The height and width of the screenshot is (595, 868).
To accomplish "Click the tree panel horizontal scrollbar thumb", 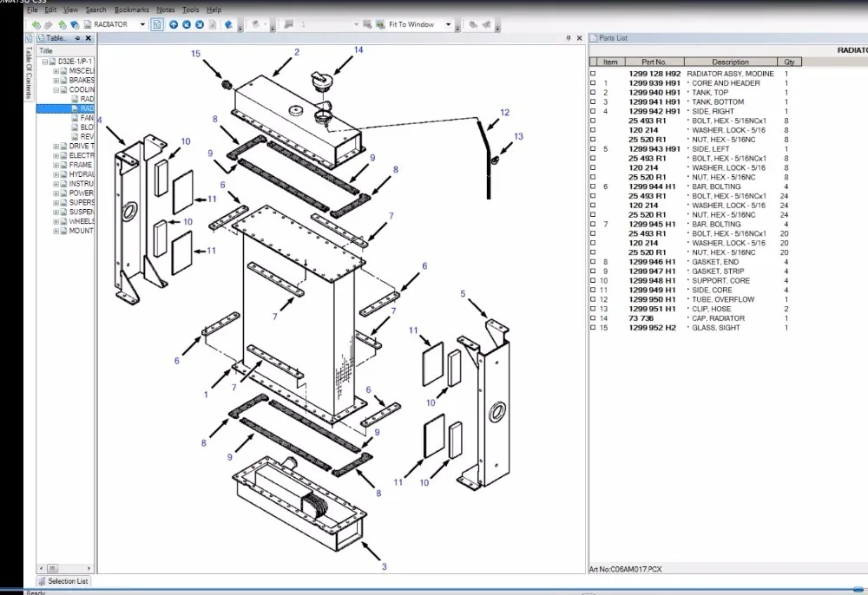I will (52, 568).
